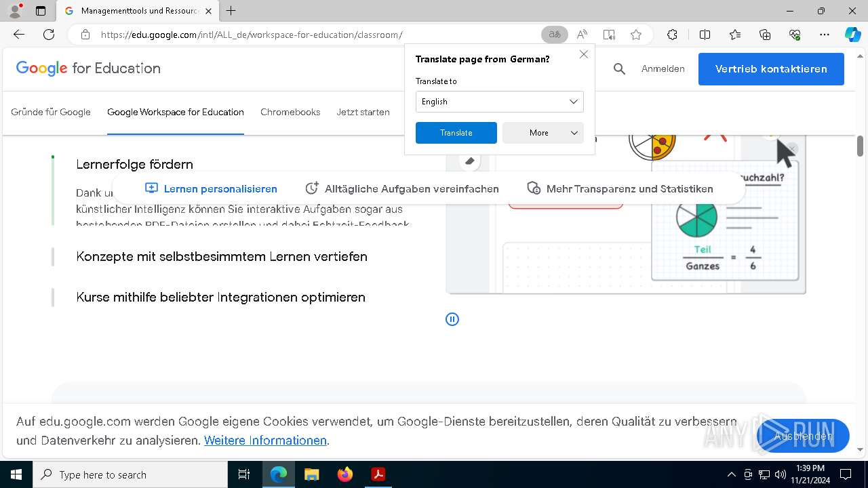Viewport: 868px width, 488px height.
Task: Click taskbar search box
Action: click(130, 474)
